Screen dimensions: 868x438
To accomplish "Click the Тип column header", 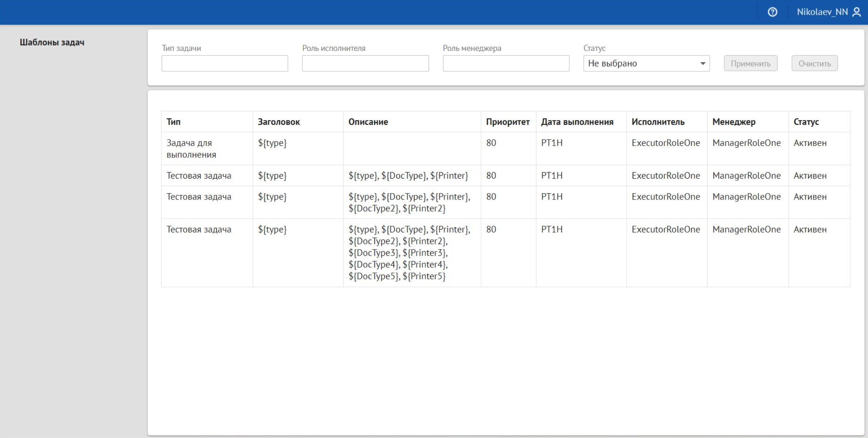I will [x=173, y=122].
